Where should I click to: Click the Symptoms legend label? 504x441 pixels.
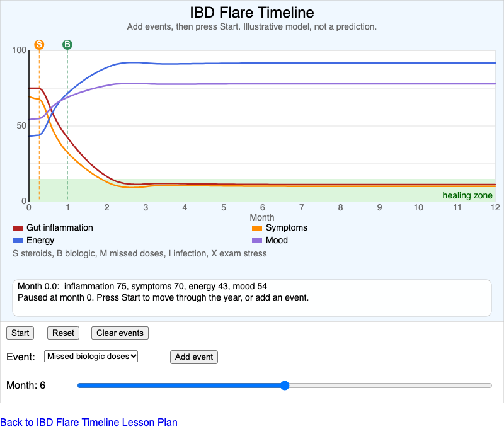click(287, 227)
